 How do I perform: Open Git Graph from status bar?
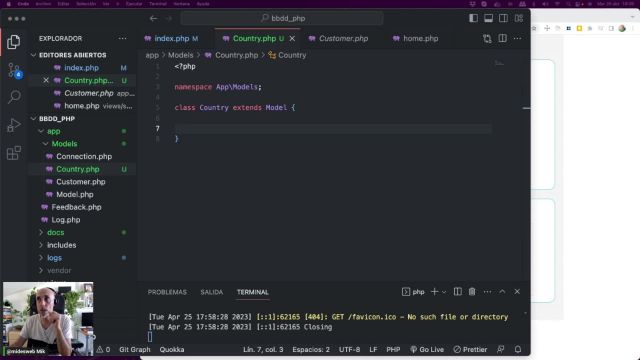pos(135,349)
